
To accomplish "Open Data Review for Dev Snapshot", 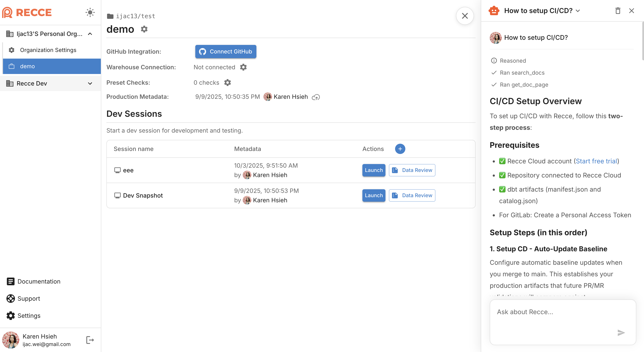I will click(412, 195).
